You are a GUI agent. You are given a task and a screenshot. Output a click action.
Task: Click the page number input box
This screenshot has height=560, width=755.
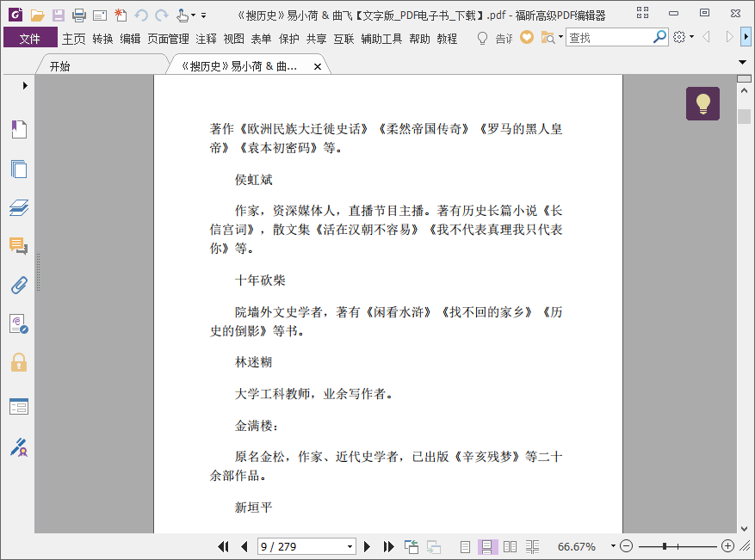pyautogui.click(x=301, y=546)
